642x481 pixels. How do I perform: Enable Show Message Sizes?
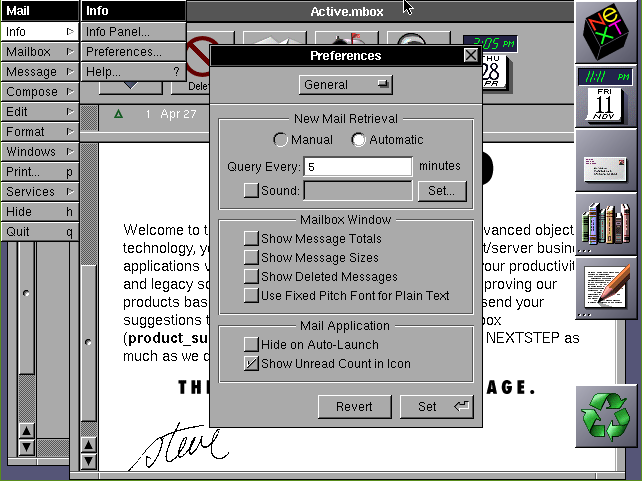click(x=251, y=257)
